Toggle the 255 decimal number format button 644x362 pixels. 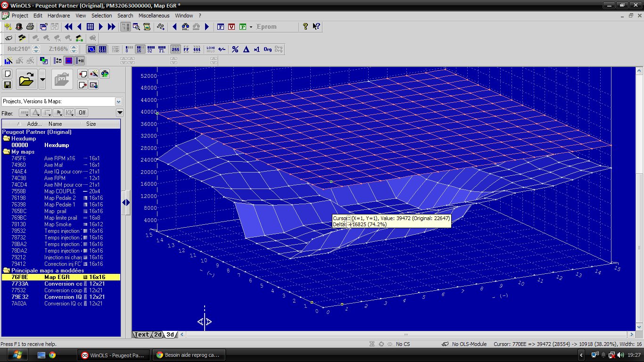175,49
